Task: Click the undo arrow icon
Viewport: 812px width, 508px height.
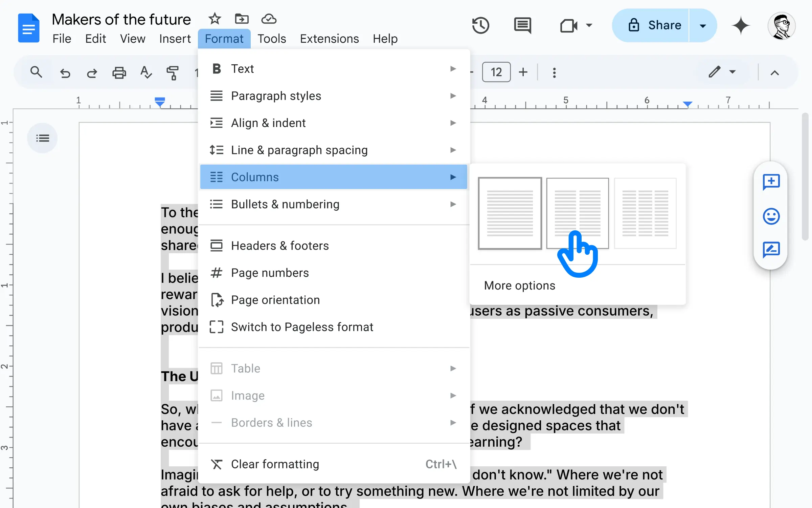Action: pos(65,72)
